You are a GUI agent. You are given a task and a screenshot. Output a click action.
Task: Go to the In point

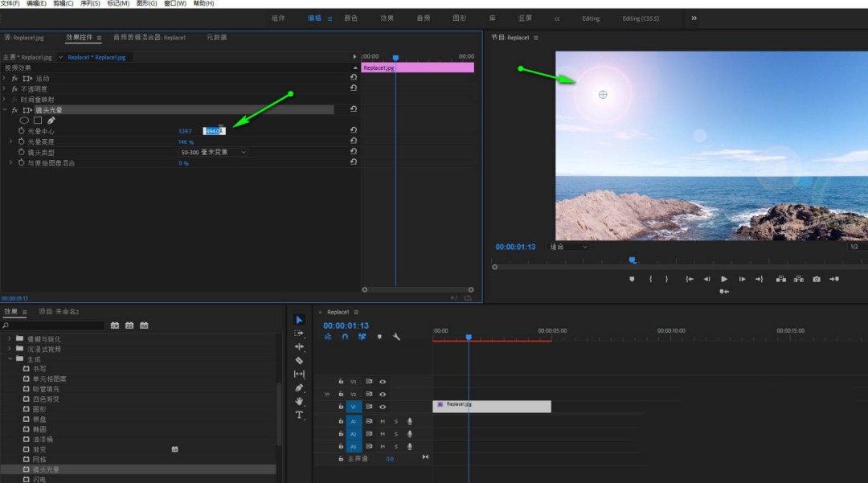(690, 280)
